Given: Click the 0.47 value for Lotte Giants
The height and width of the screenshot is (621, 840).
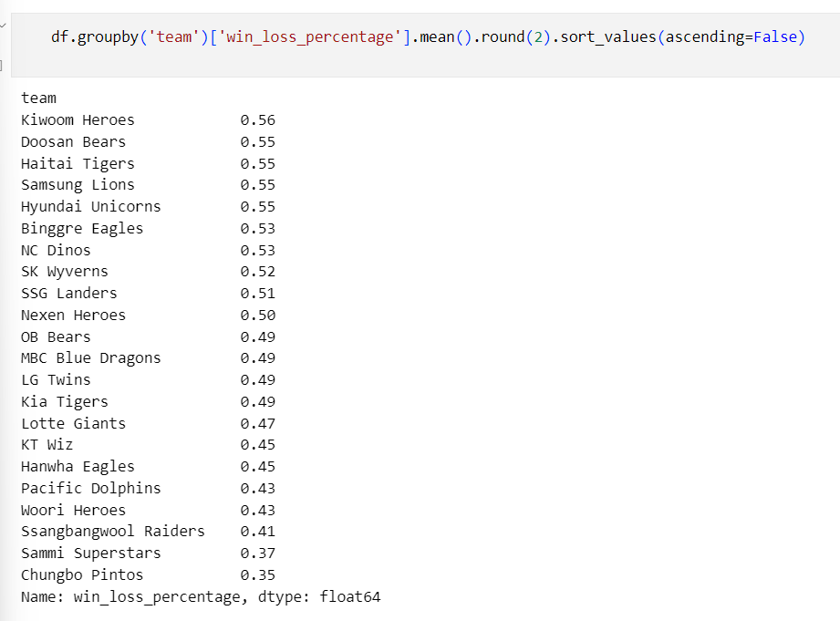Looking at the screenshot, I should click(x=258, y=424).
